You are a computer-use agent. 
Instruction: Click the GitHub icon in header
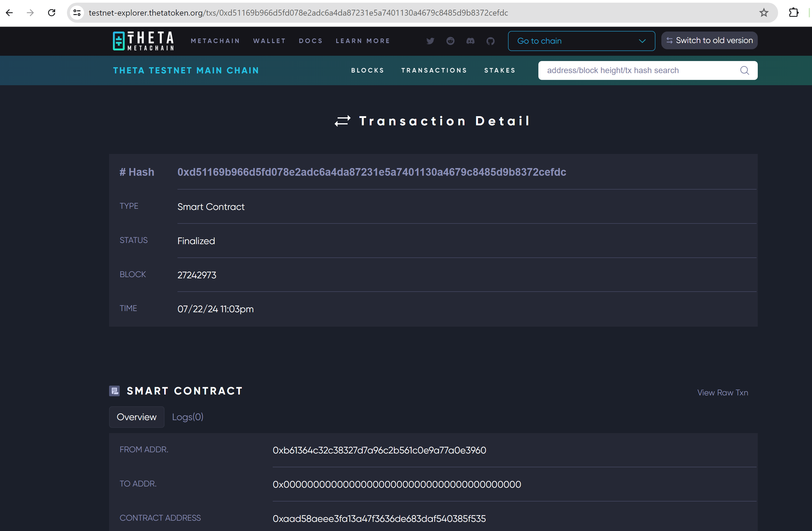[x=490, y=41]
